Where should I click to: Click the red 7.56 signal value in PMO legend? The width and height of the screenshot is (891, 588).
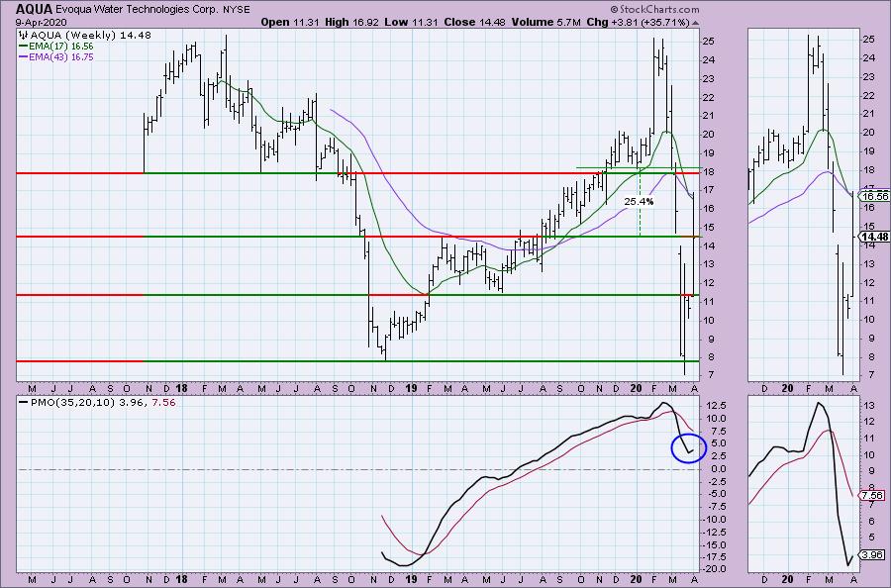point(163,402)
